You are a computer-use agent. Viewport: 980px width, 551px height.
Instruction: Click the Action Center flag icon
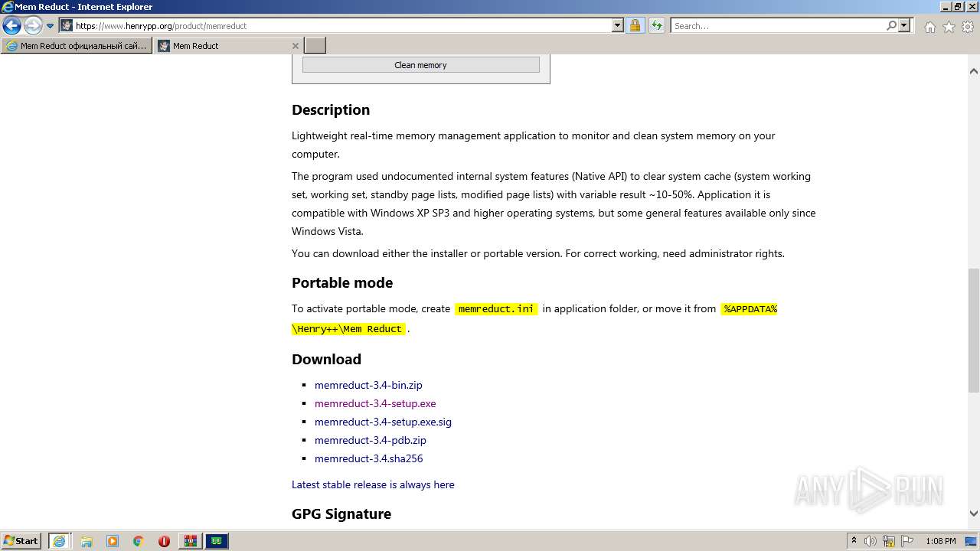coord(906,541)
